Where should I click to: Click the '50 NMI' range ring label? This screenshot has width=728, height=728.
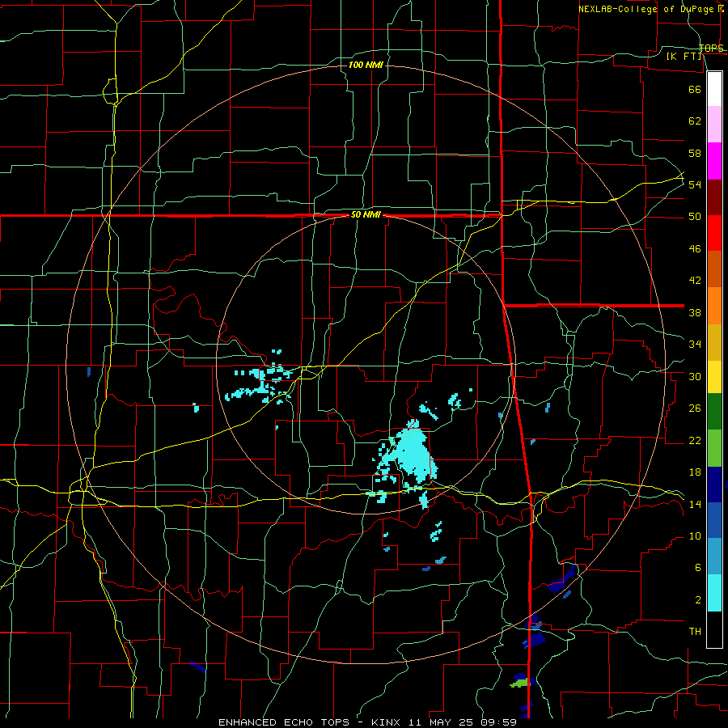point(366,214)
